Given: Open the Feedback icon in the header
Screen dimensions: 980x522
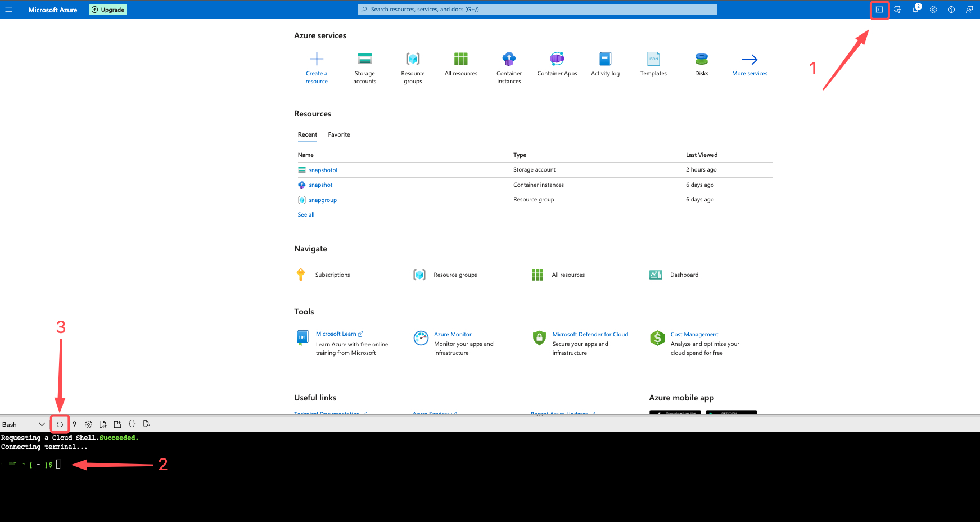Looking at the screenshot, I should [x=969, y=10].
